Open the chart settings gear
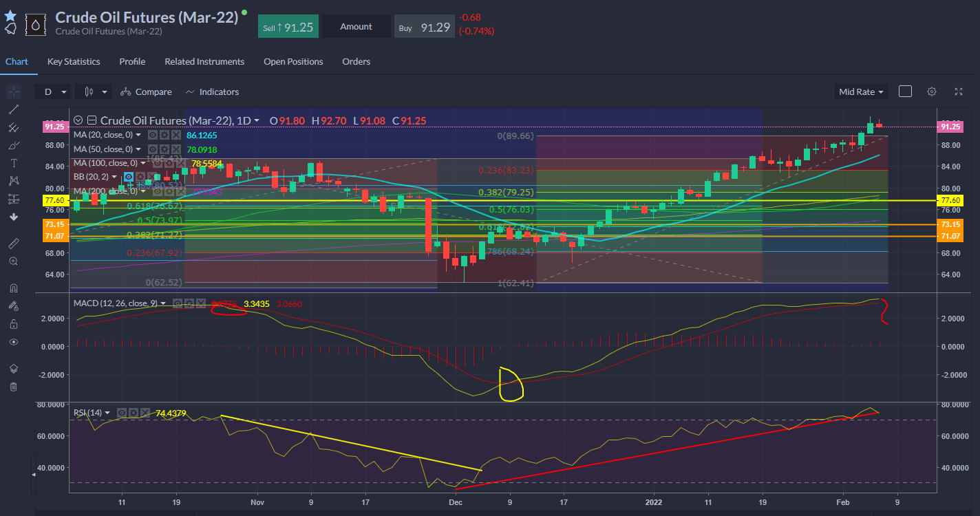Viewport: 980px width, 516px height. coord(931,91)
